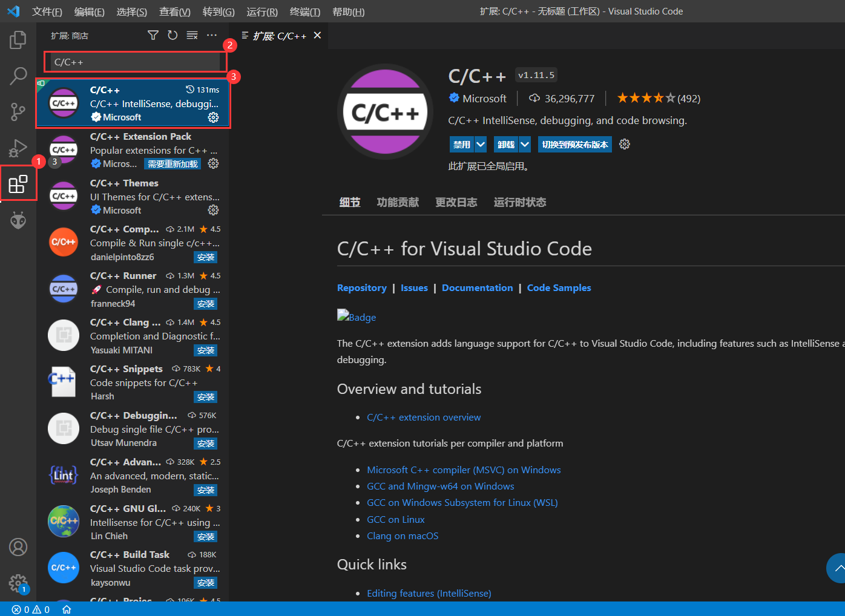The image size is (845, 616).
Task: Open the Documentation link
Action: point(478,288)
